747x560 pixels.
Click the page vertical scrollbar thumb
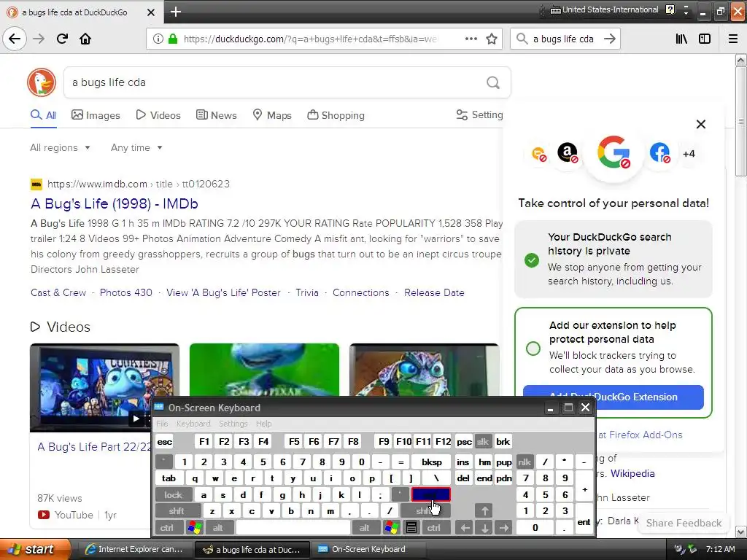tap(741, 121)
